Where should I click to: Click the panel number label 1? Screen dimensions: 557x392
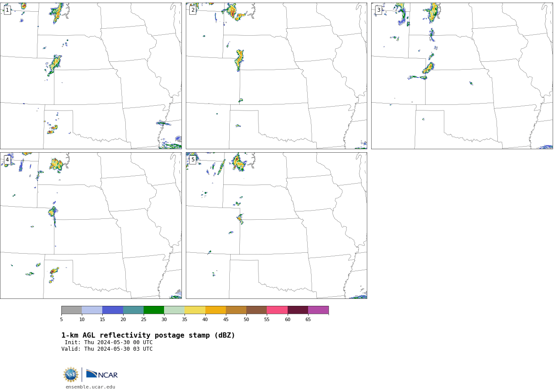pos(7,10)
